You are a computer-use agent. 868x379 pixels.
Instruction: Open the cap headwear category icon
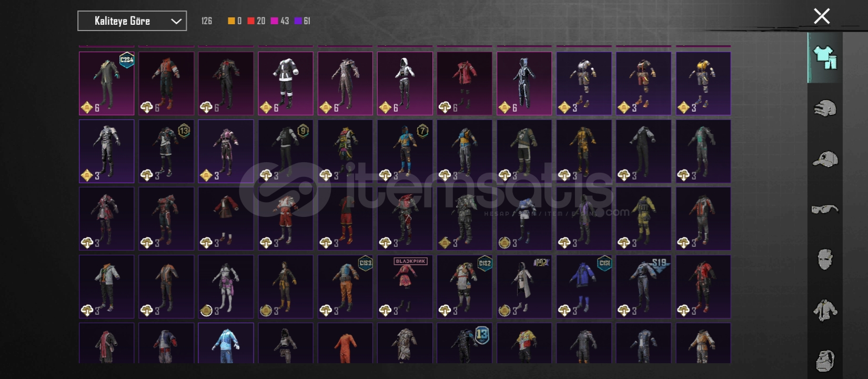pyautogui.click(x=825, y=159)
